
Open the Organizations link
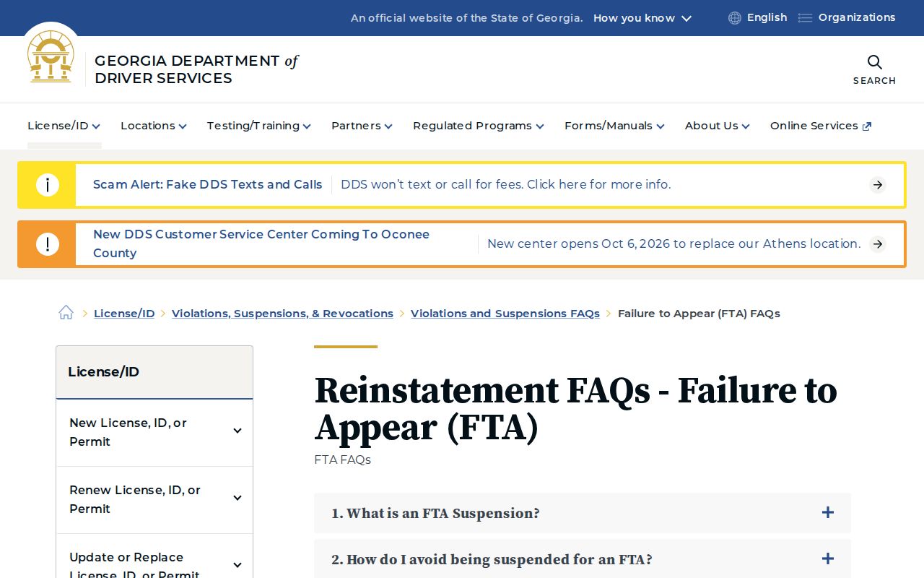pos(857,17)
